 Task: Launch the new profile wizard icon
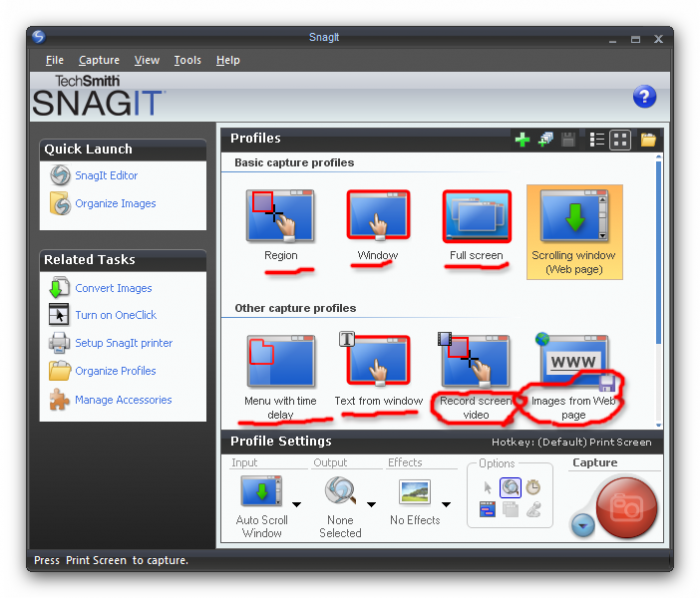[546, 140]
